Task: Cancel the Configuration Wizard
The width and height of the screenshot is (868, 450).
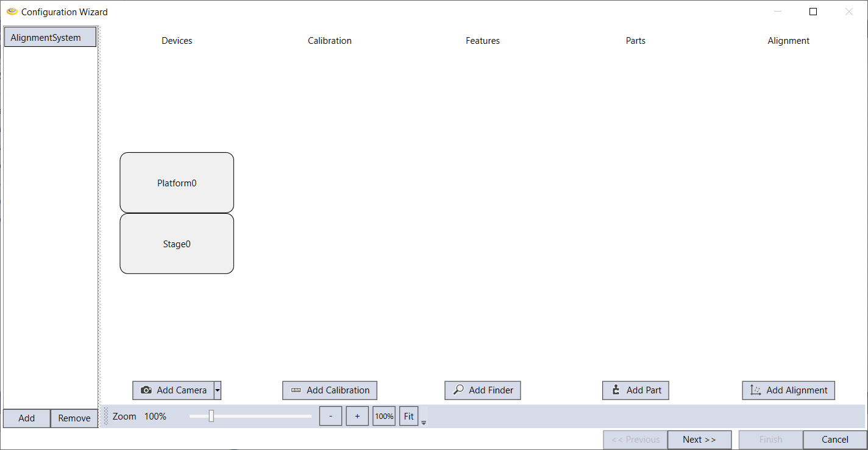Action: [834, 440]
